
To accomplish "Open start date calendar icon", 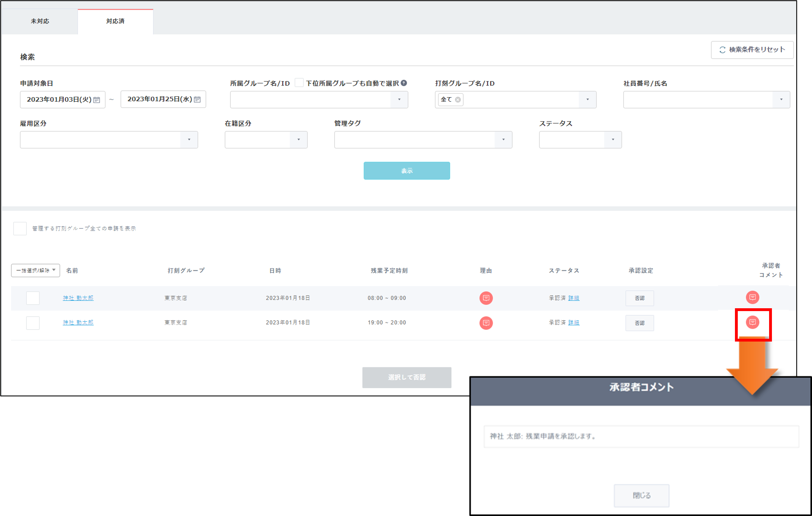I will (97, 100).
